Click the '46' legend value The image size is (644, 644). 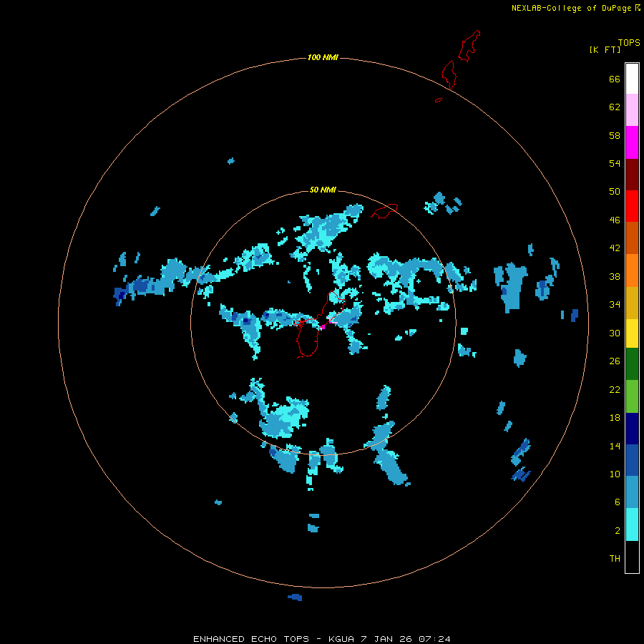(x=615, y=220)
